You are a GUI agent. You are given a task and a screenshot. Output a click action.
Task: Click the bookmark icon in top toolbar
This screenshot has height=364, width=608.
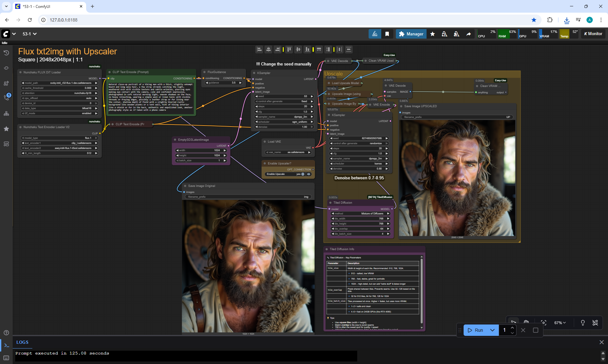pyautogui.click(x=387, y=34)
